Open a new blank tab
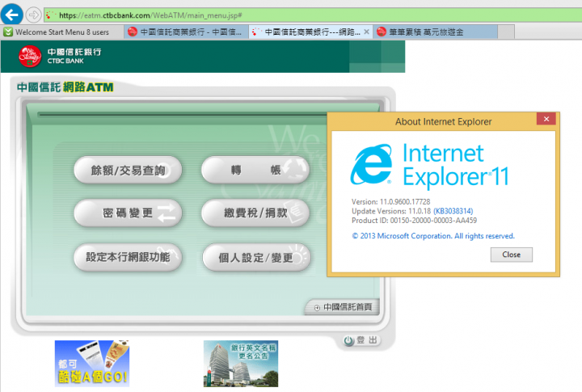 tap(506, 32)
